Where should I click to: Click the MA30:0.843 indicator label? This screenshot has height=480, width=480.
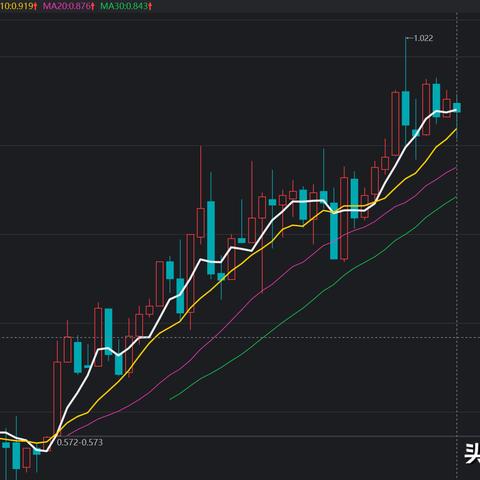coord(126,6)
